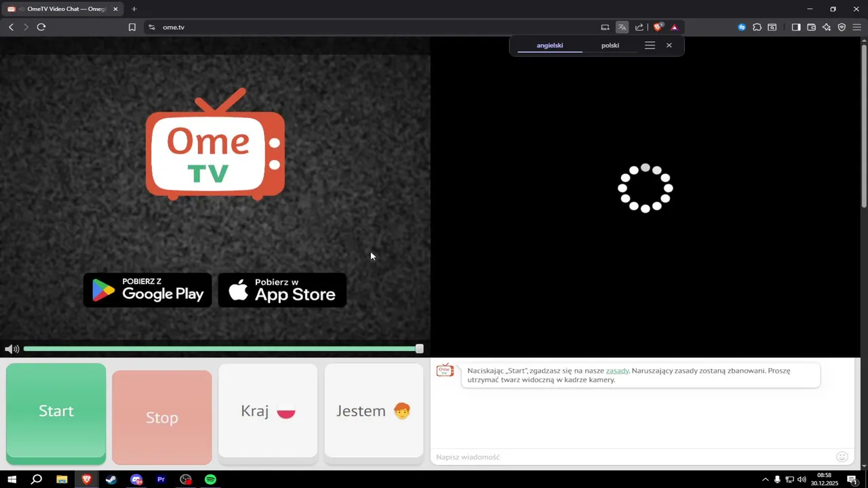Open Discord from the taskbar
The width and height of the screenshot is (868, 488).
tap(136, 479)
